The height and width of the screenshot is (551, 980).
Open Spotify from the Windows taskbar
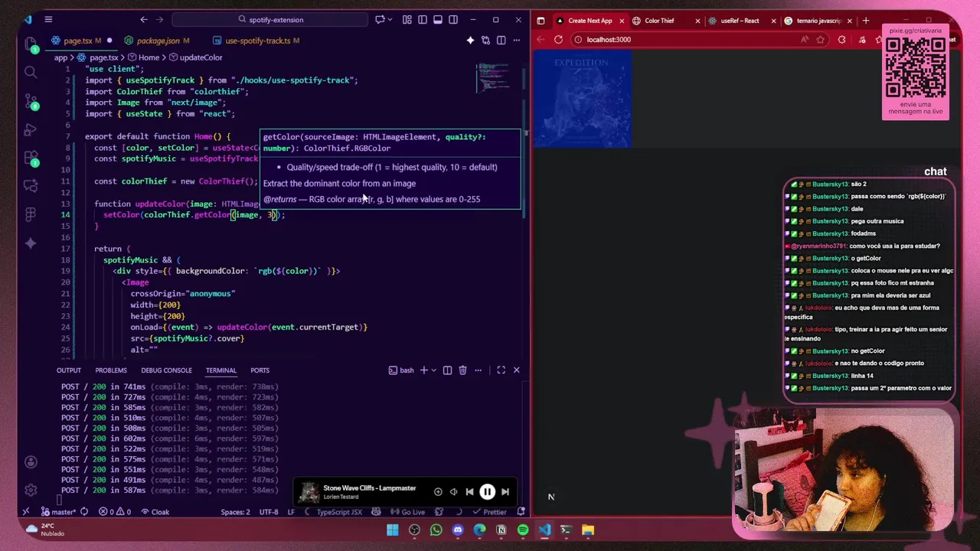pyautogui.click(x=523, y=530)
